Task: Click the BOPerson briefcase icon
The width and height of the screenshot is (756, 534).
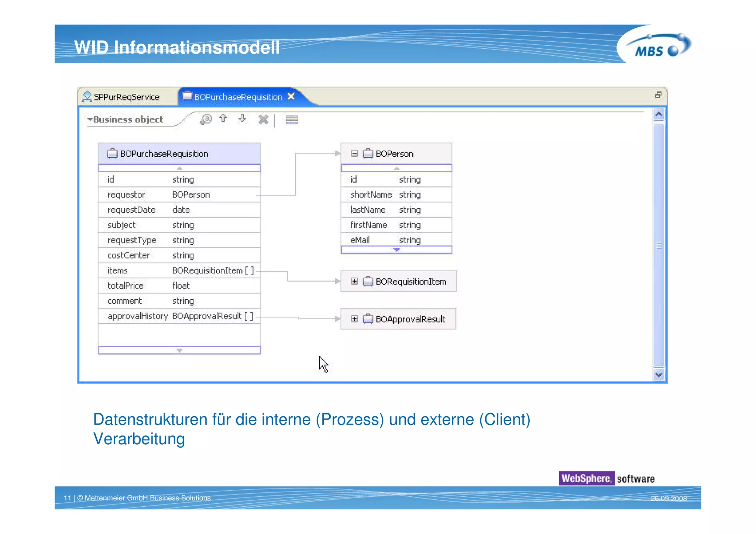Action: [x=368, y=153]
